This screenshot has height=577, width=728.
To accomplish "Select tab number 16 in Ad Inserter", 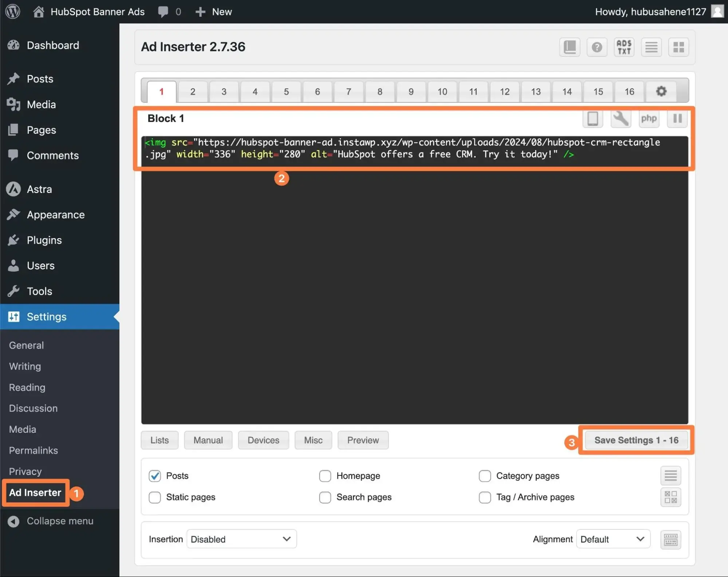I will click(629, 92).
